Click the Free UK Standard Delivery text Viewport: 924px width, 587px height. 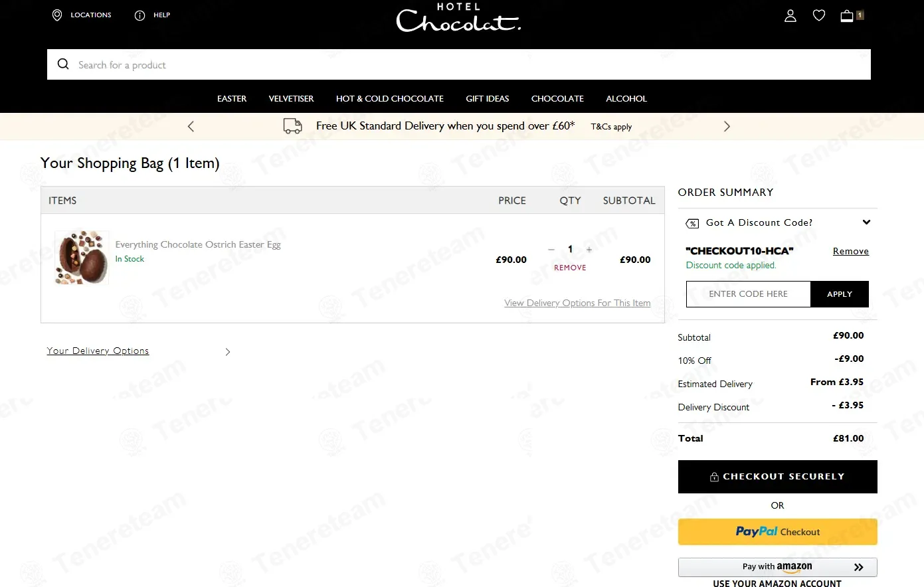[x=445, y=126]
